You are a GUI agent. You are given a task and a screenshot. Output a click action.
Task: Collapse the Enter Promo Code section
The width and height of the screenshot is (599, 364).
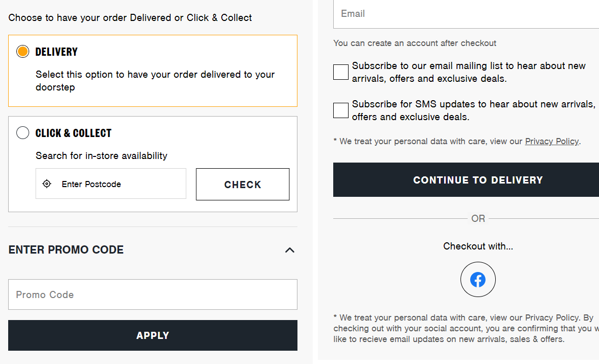click(x=290, y=250)
